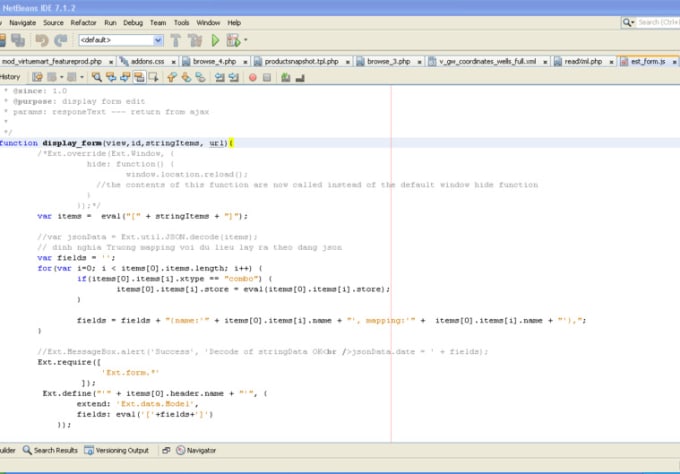Open the Source menu

[53, 23]
